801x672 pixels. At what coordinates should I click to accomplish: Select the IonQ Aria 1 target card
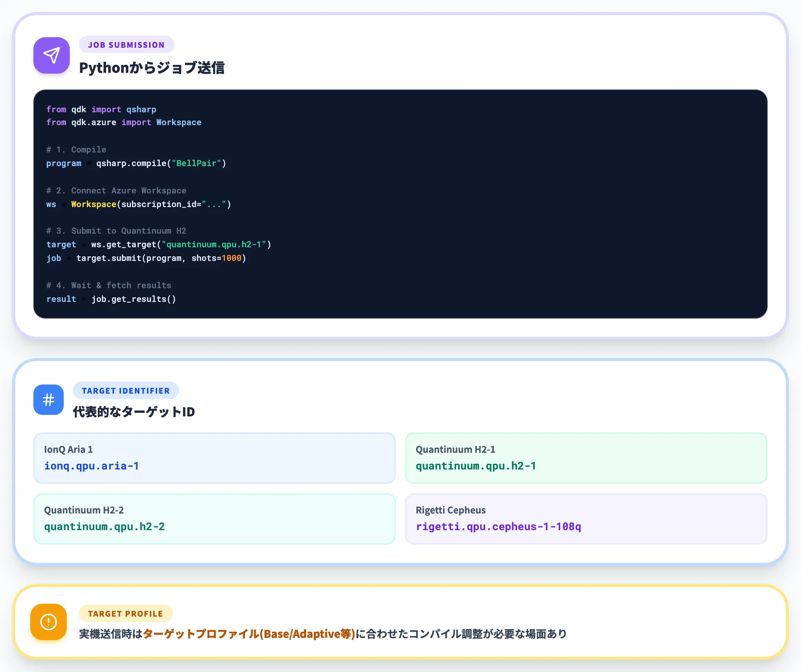point(215,458)
